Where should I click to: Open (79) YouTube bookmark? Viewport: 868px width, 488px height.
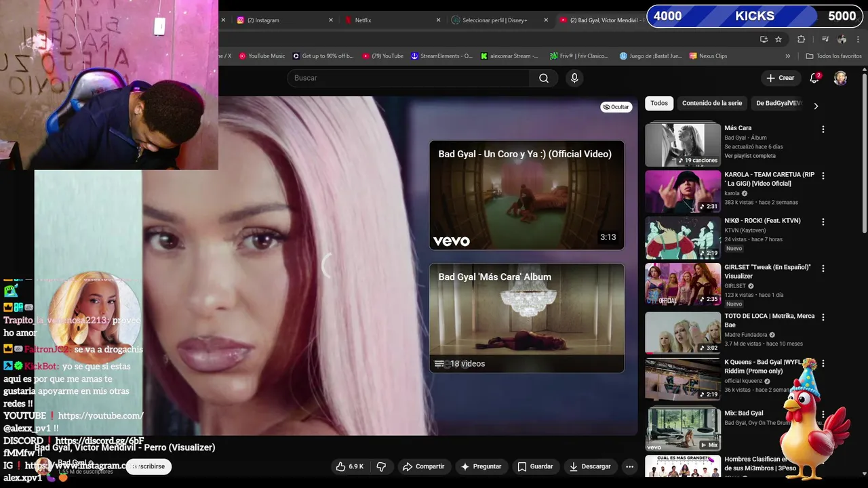point(383,56)
